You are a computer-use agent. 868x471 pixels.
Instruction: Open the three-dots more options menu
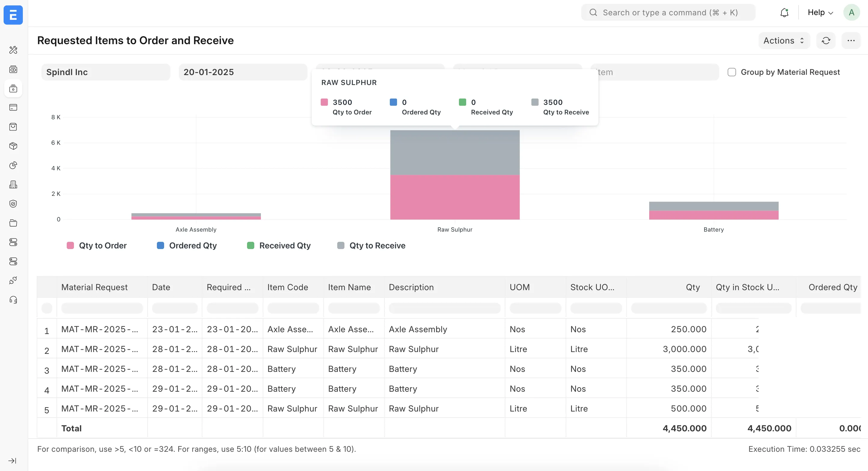tap(851, 41)
